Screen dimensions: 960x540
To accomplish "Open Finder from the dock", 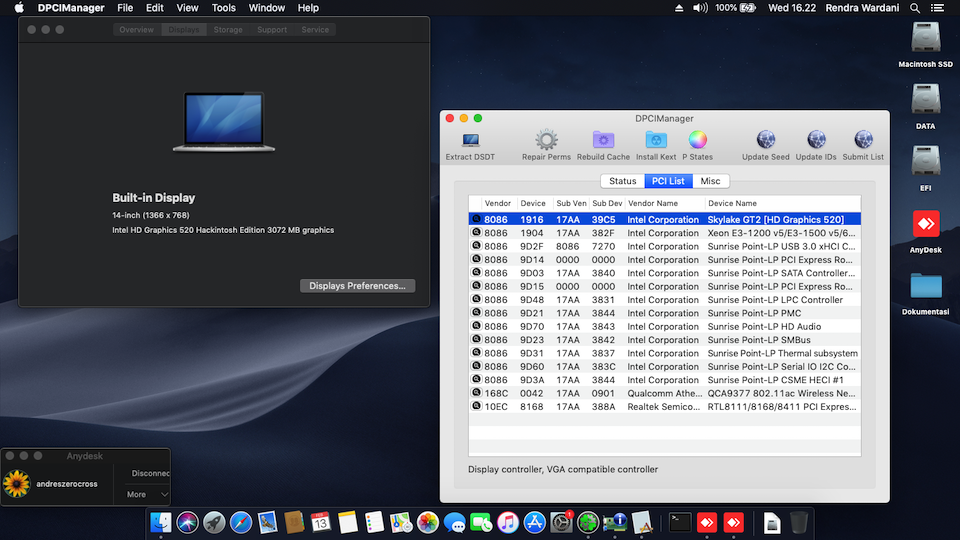I will point(160,522).
